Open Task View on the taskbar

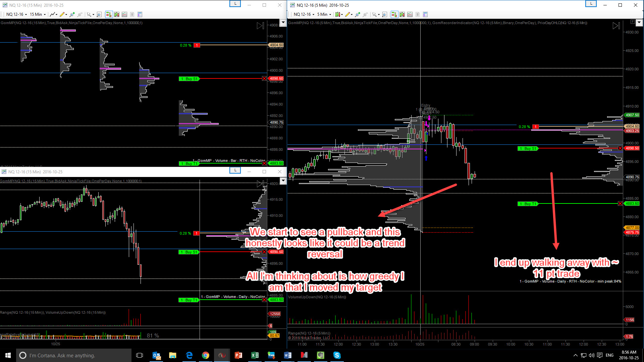coord(140,355)
